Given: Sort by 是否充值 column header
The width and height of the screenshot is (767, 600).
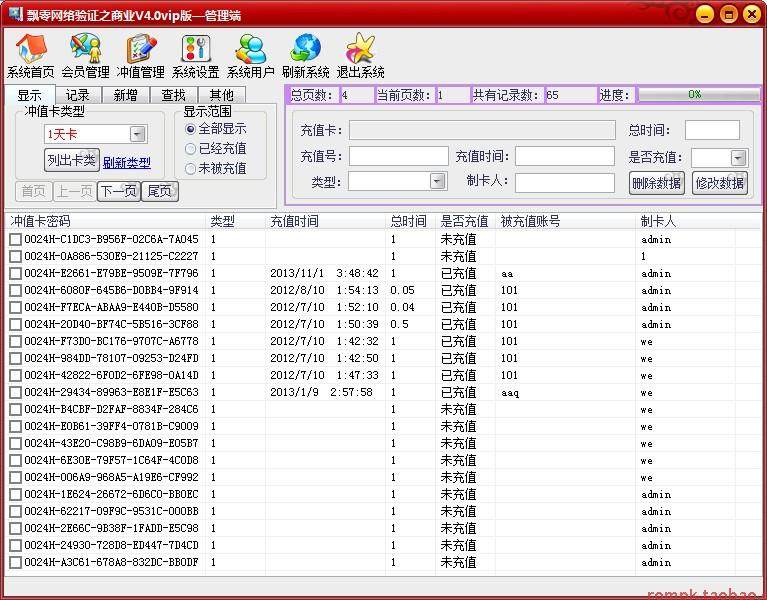Looking at the screenshot, I should [465, 221].
